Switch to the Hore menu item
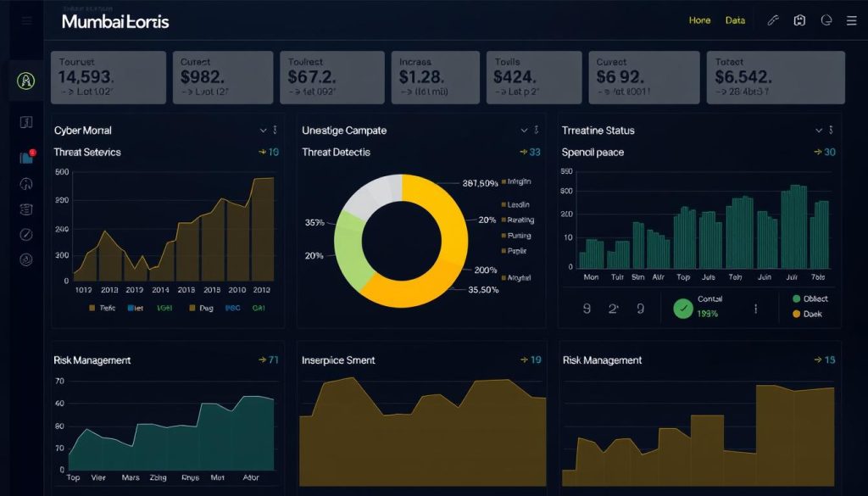 point(699,20)
